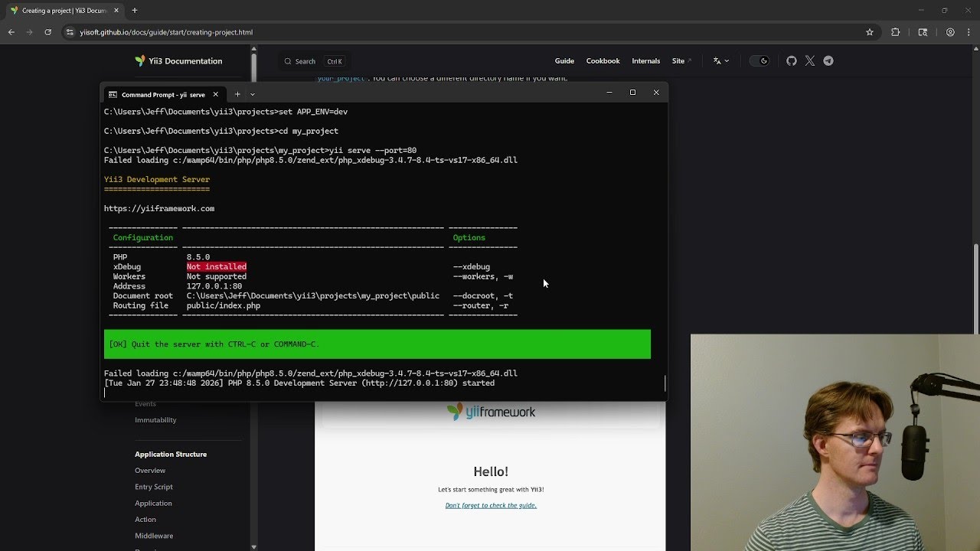Click the red 'Not installed' xDebug status
Screen dimensions: 980x551
coord(217,267)
